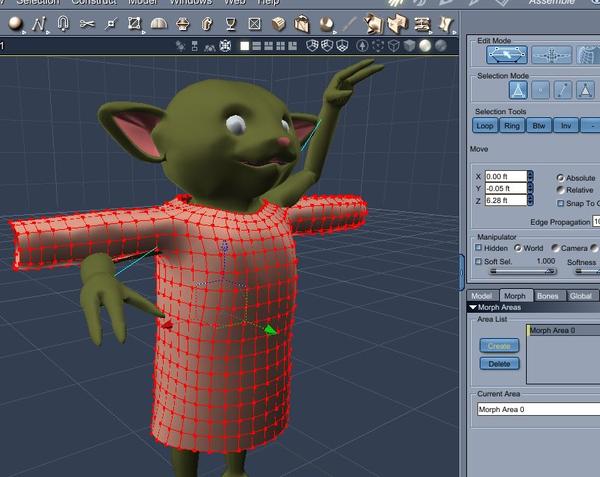Click the second Edit Mode symmetry icon
Image resolution: width=600 pixels, height=477 pixels.
click(551, 55)
